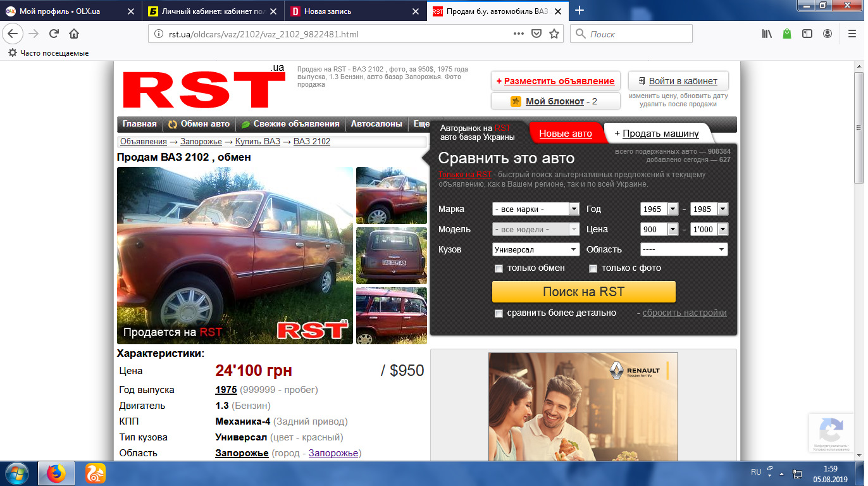Open the Windows Start menu
Screen dimensions: 868x486
click(16, 473)
